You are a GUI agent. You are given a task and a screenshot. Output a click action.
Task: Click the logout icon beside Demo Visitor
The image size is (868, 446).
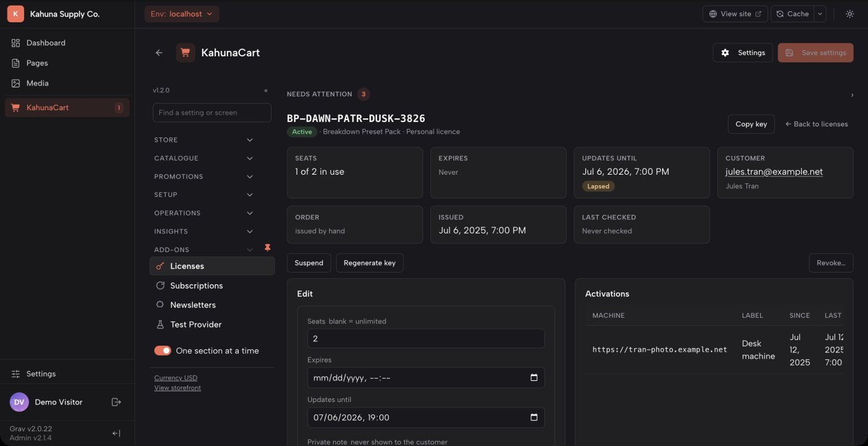coord(116,402)
